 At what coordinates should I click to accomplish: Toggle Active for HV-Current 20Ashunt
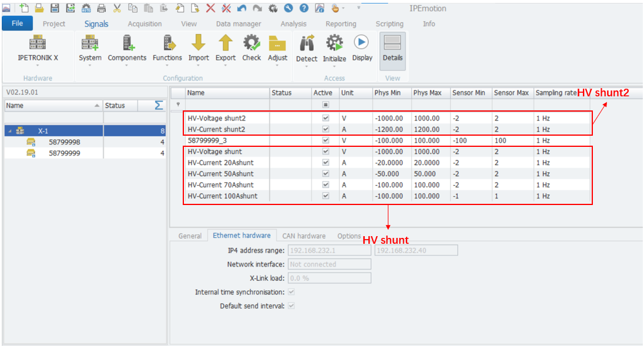coord(326,163)
